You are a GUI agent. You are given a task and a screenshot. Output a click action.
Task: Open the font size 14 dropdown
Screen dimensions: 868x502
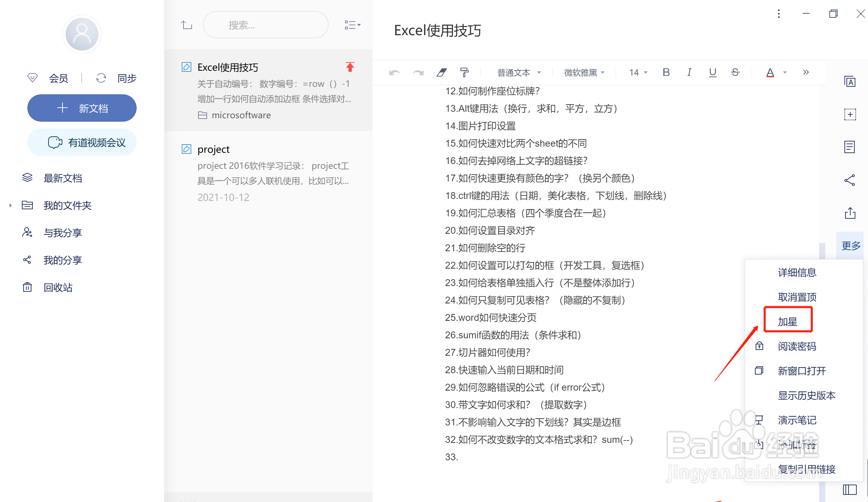(638, 72)
